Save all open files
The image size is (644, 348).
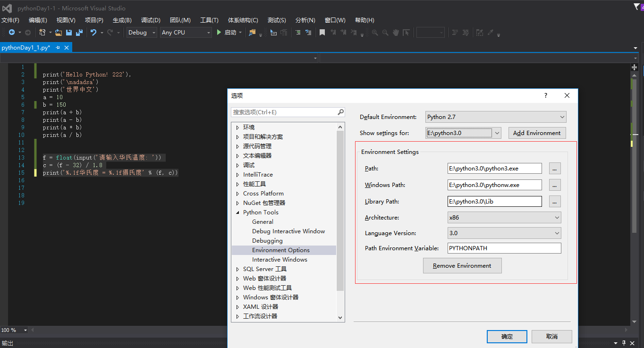(79, 32)
